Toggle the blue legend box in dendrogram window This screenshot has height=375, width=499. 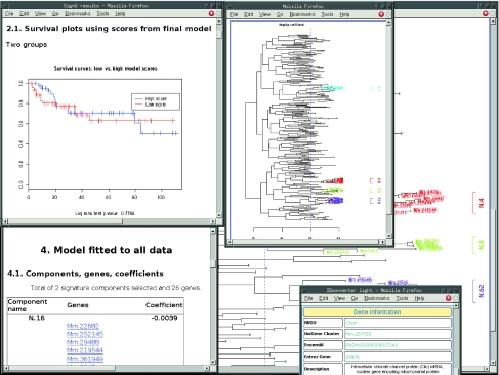pos(372,201)
